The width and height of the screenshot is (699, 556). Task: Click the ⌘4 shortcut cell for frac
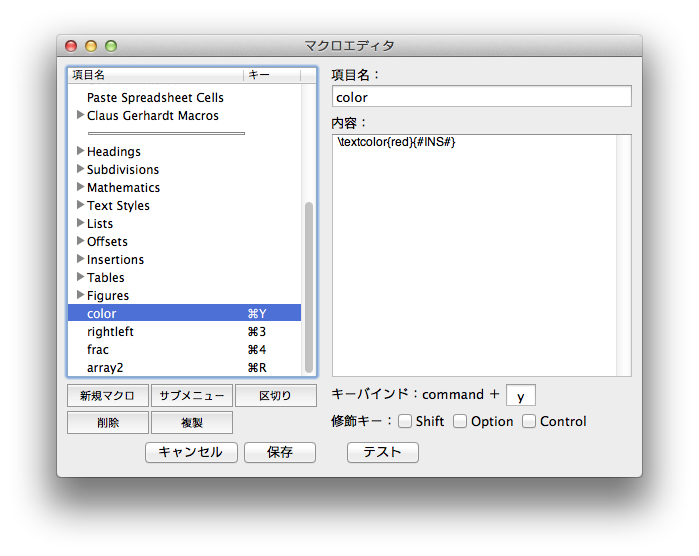coord(257,350)
